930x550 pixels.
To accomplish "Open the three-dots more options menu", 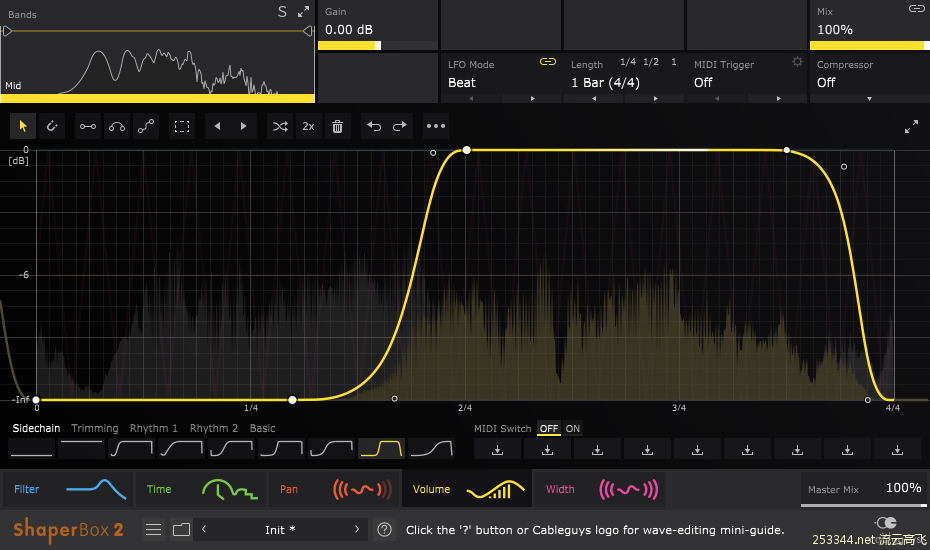I will point(436,126).
